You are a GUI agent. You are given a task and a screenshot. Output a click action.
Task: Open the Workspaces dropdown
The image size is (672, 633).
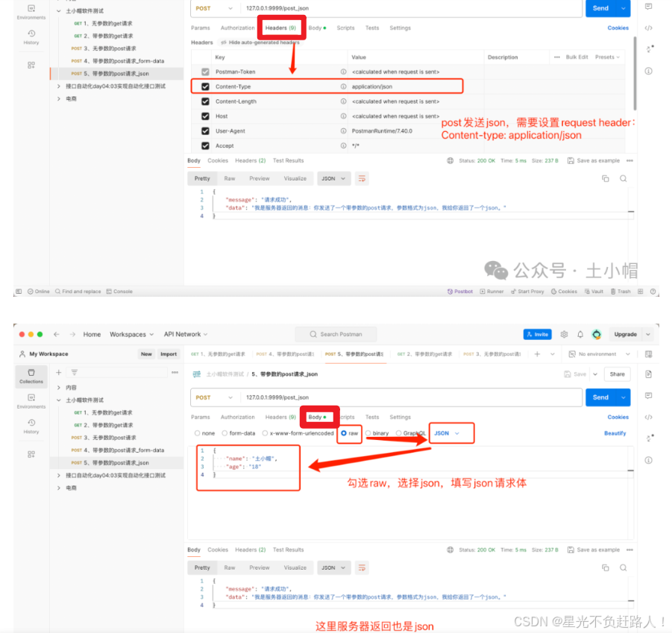click(x=131, y=335)
